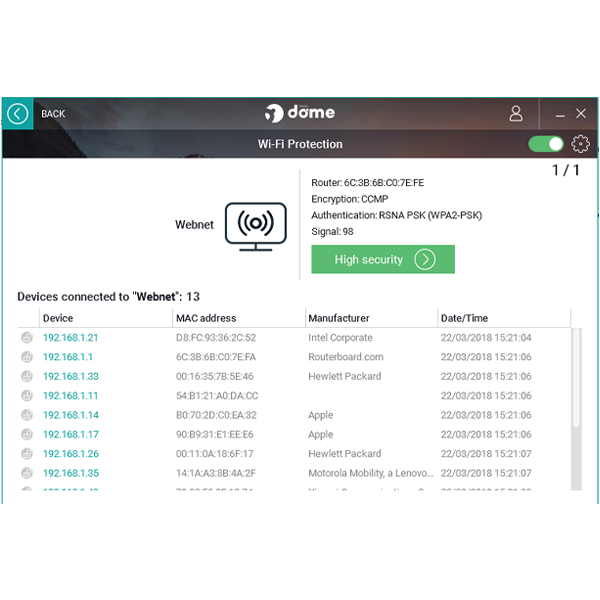The height and width of the screenshot is (600, 600).
Task: Minimize the Dome window
Action: pyautogui.click(x=560, y=114)
